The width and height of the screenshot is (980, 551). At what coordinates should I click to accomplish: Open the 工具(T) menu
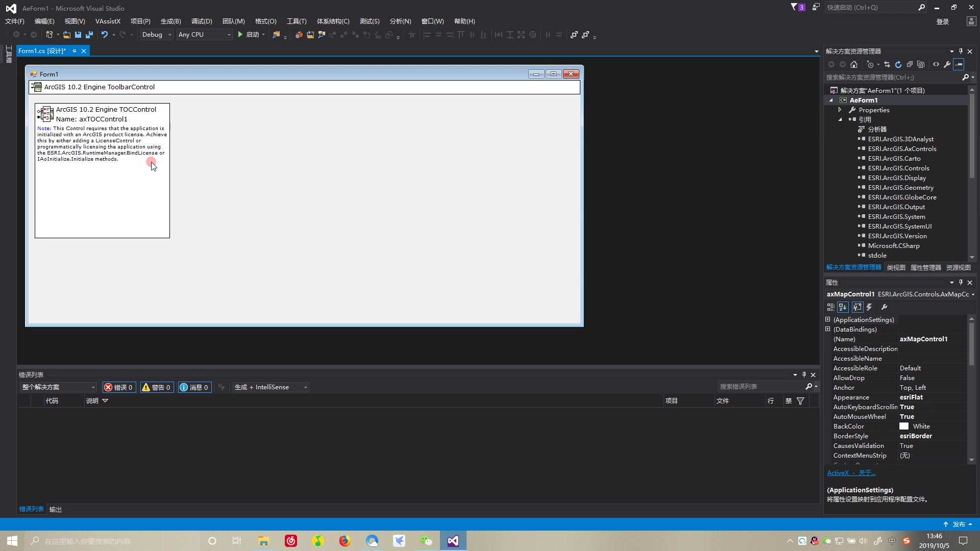(x=297, y=21)
